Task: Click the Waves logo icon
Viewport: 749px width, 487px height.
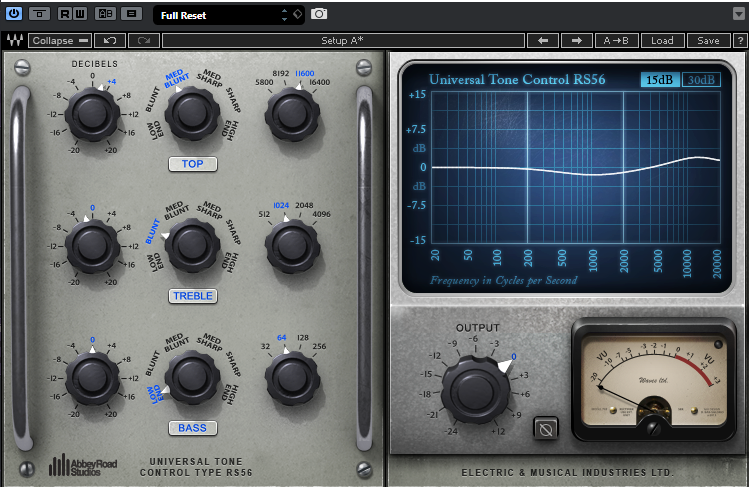Action: coord(14,41)
